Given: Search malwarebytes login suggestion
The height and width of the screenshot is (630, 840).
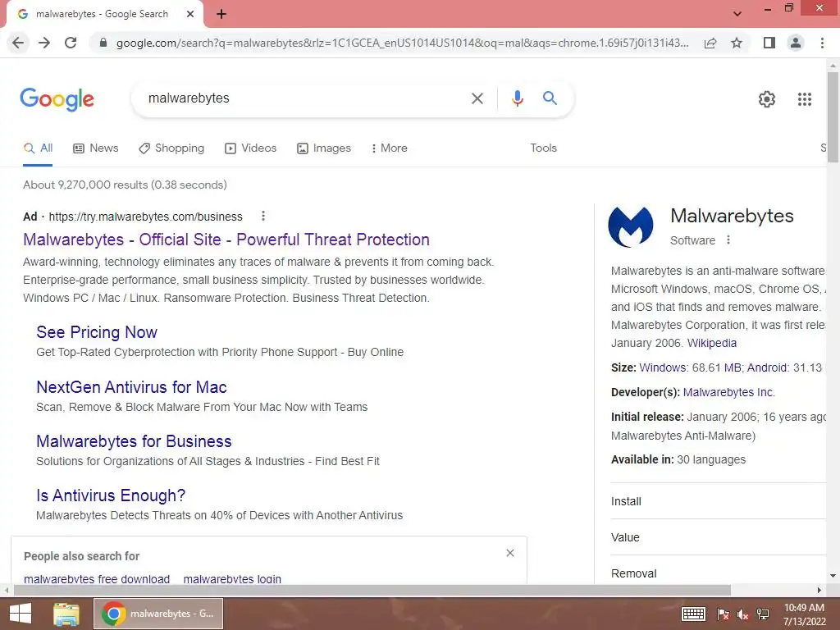Looking at the screenshot, I should 232,579.
